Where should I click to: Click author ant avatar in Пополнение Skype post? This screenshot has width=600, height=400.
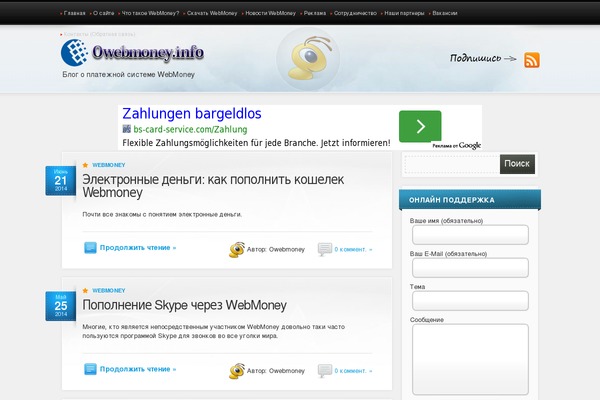tap(237, 371)
